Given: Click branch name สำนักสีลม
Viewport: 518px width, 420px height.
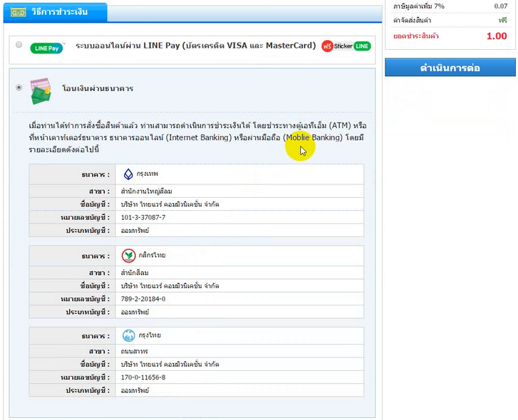Looking at the screenshot, I should (135, 273).
